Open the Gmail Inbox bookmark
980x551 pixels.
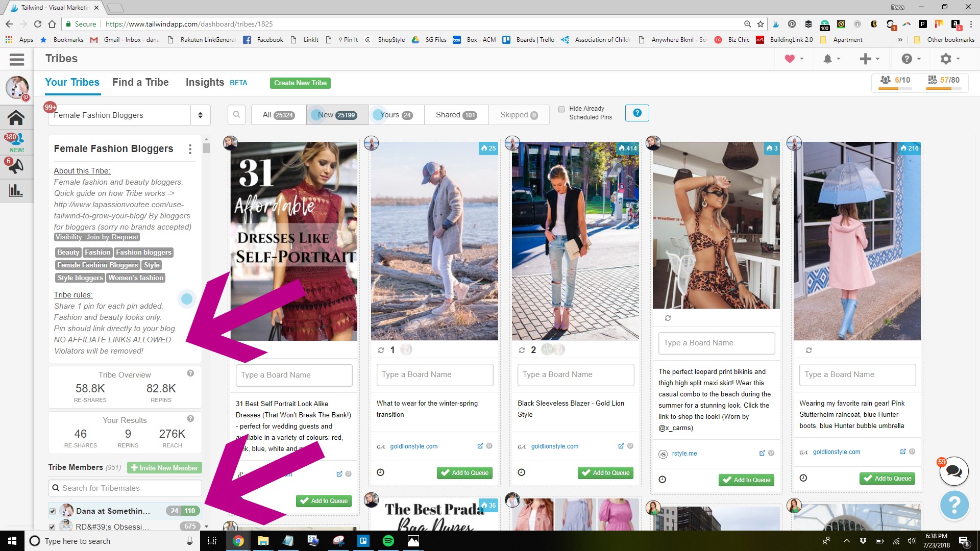click(x=125, y=40)
